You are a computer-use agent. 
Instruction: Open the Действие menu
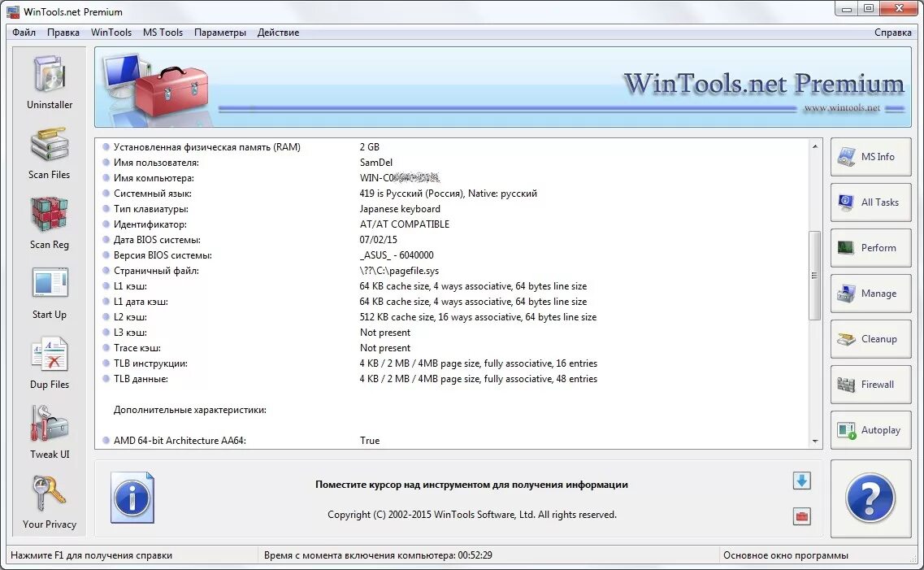(278, 33)
